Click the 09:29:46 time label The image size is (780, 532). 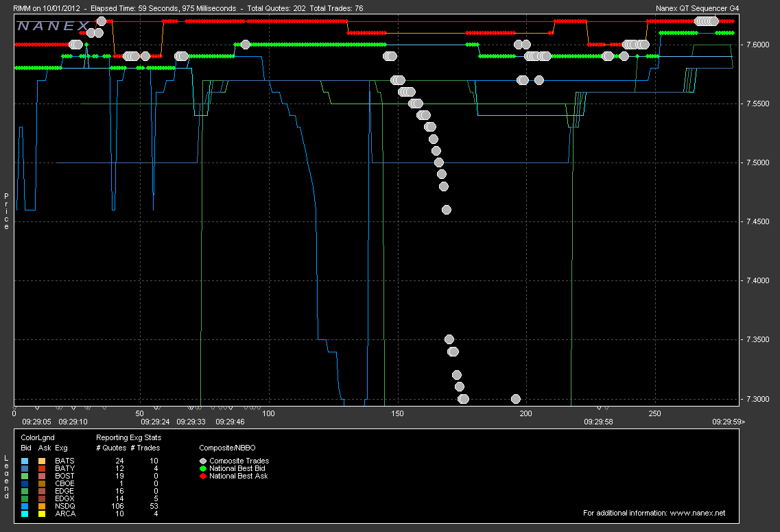pos(230,422)
